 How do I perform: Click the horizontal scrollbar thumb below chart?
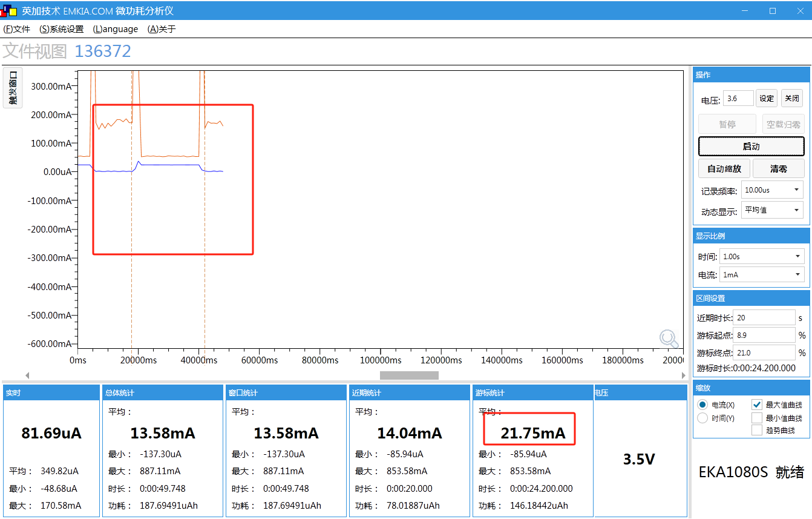pos(409,375)
